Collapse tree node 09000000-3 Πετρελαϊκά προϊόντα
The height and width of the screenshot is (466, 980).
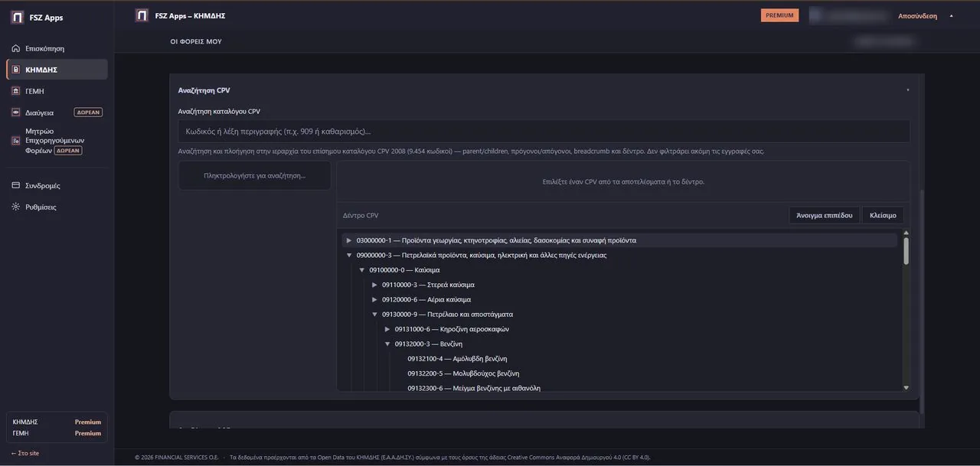349,256
